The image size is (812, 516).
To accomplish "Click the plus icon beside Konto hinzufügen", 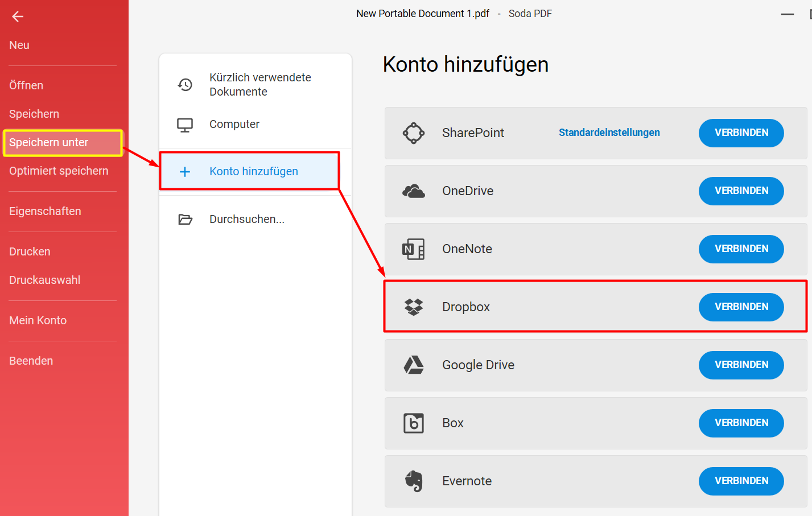I will (185, 172).
